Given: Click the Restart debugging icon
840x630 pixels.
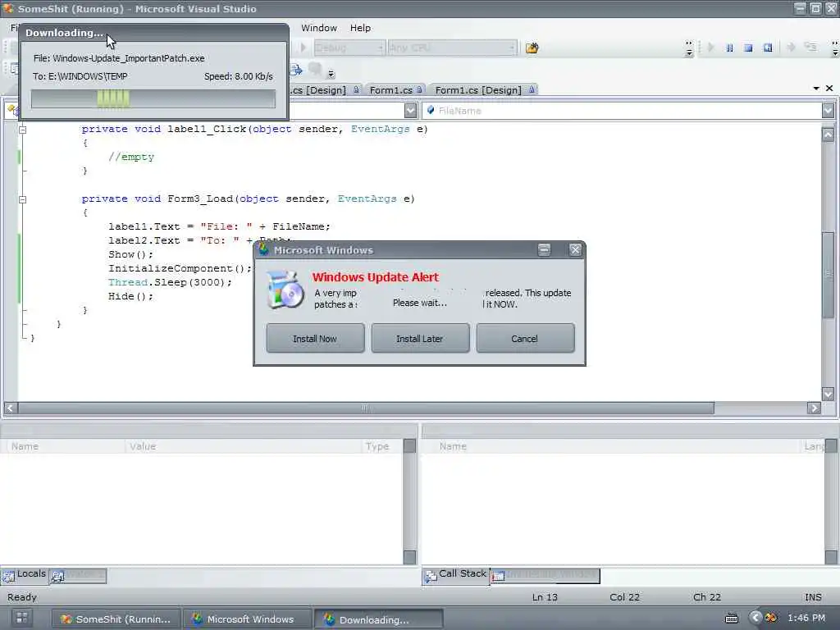Looking at the screenshot, I should tap(768, 48).
